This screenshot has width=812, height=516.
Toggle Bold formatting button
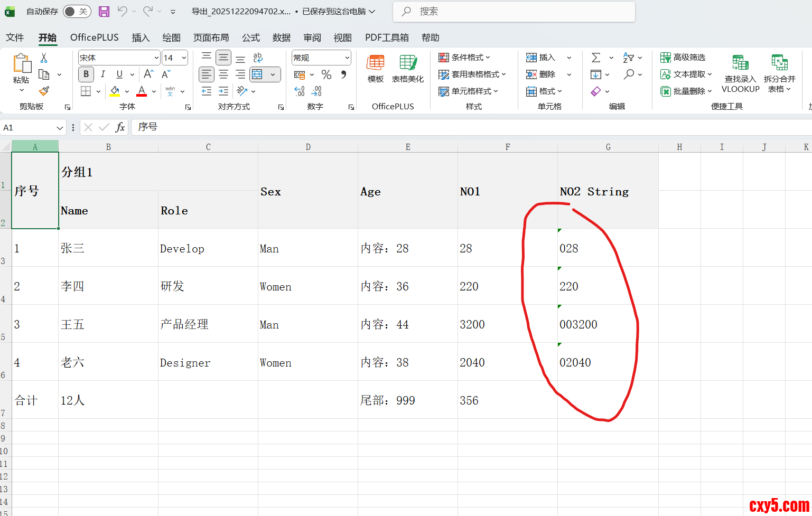pos(86,74)
